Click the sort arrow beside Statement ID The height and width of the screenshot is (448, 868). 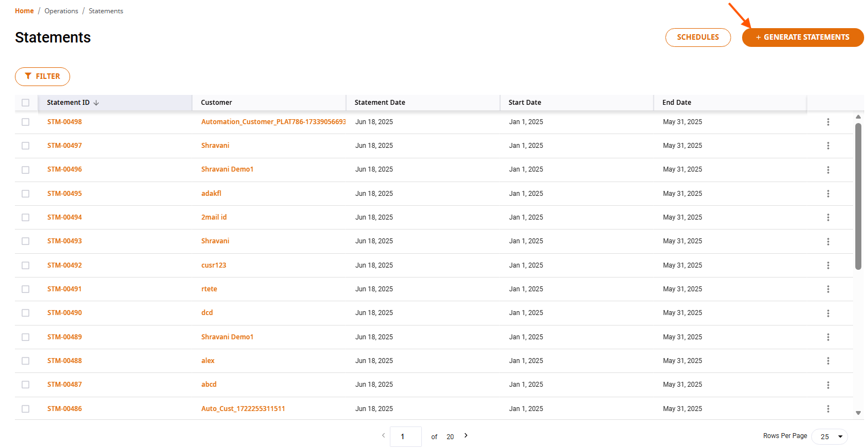point(96,103)
